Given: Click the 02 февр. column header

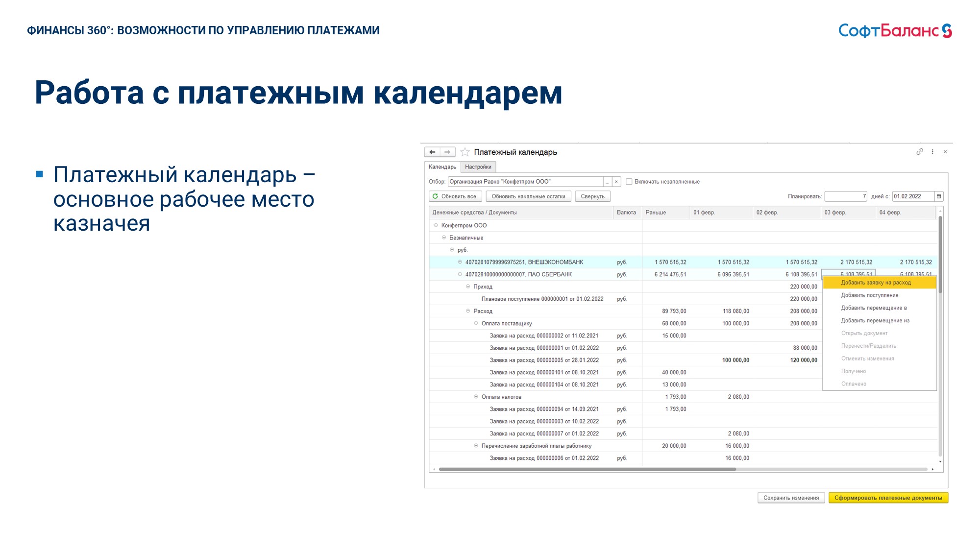Looking at the screenshot, I should coord(786,213).
